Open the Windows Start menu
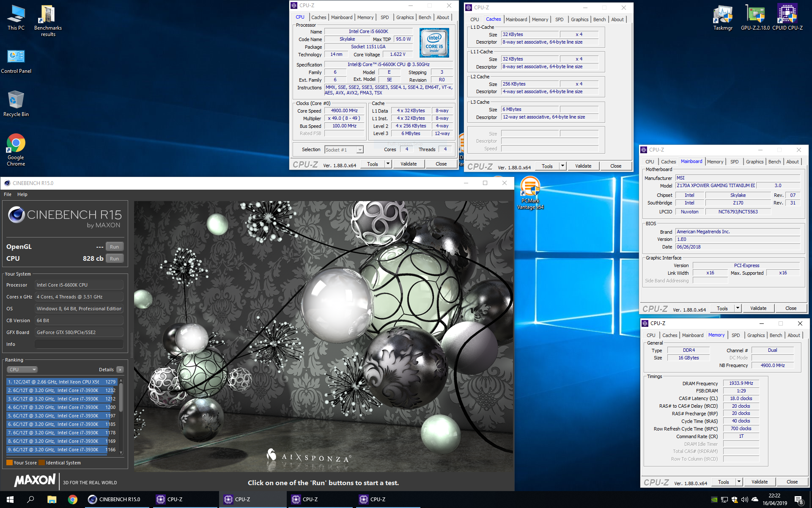The height and width of the screenshot is (508, 812). click(10, 500)
